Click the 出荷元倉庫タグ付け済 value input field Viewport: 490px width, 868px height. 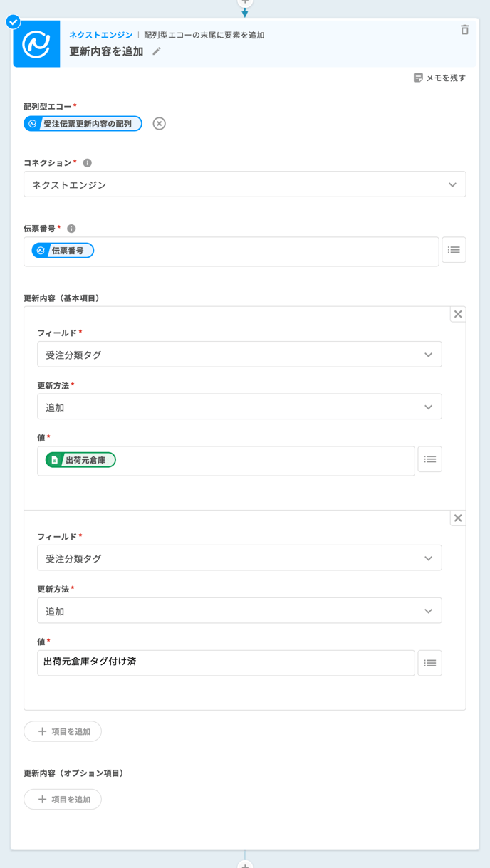[x=226, y=663]
